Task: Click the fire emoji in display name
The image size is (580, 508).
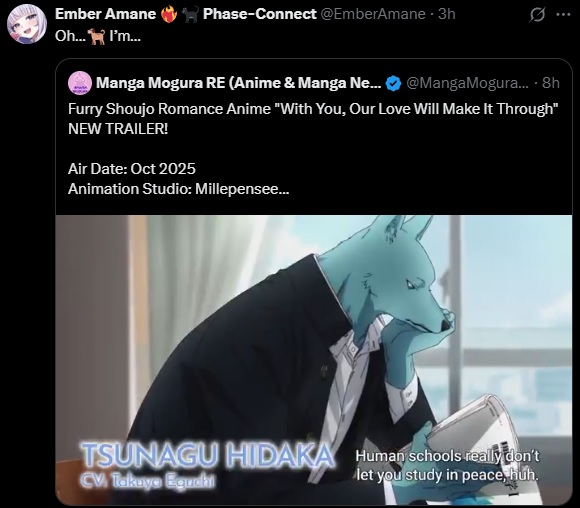Action: (x=169, y=14)
